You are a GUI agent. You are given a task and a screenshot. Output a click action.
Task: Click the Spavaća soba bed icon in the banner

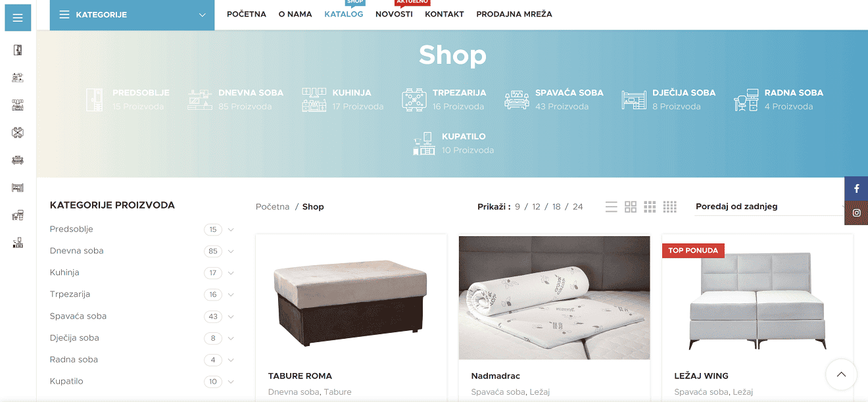pyautogui.click(x=517, y=99)
